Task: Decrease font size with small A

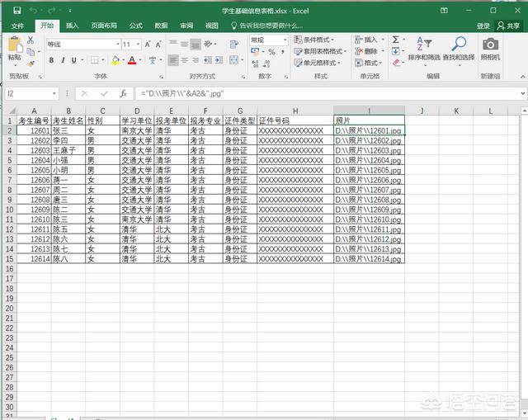Action: [x=158, y=44]
